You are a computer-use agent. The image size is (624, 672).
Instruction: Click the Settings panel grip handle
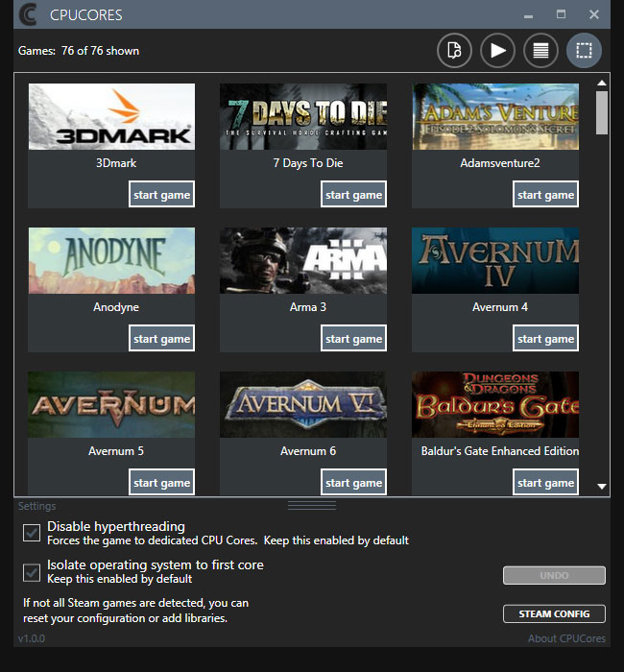[x=312, y=506]
